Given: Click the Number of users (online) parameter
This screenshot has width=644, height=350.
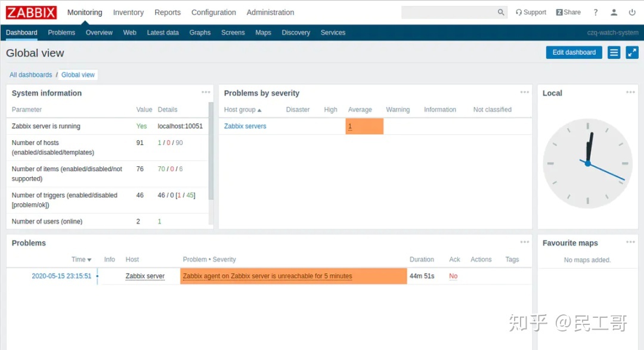Looking at the screenshot, I should tap(47, 221).
